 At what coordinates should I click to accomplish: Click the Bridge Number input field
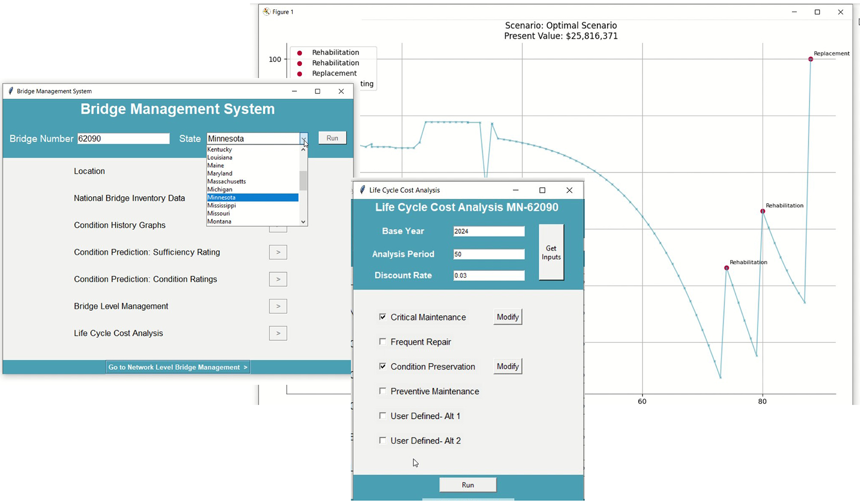[123, 138]
